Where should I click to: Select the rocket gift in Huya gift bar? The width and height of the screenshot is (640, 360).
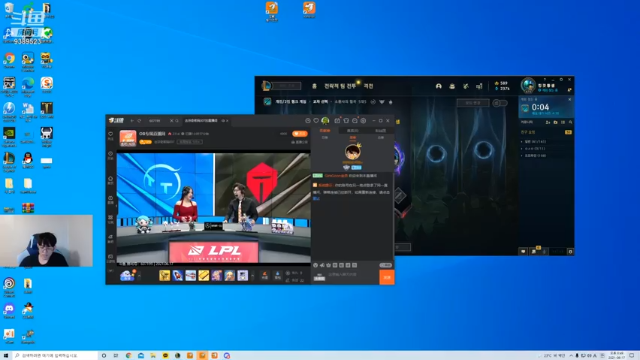tap(178, 276)
